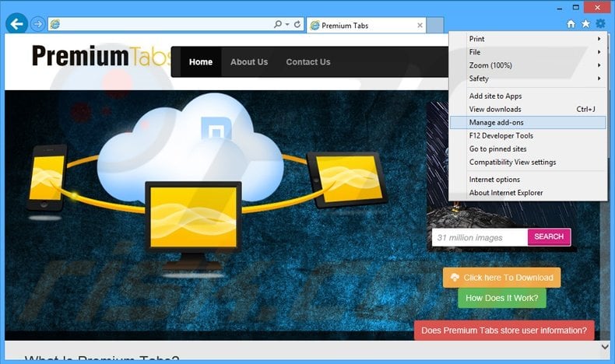The height and width of the screenshot is (364, 615).
Task: Choose Manage add-ons menu entry
Action: click(528, 122)
